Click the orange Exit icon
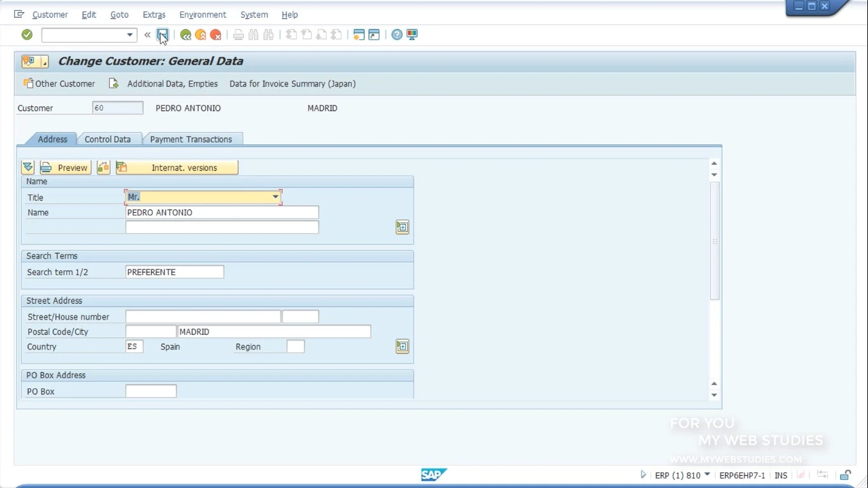The height and width of the screenshot is (488, 868). coord(201,35)
